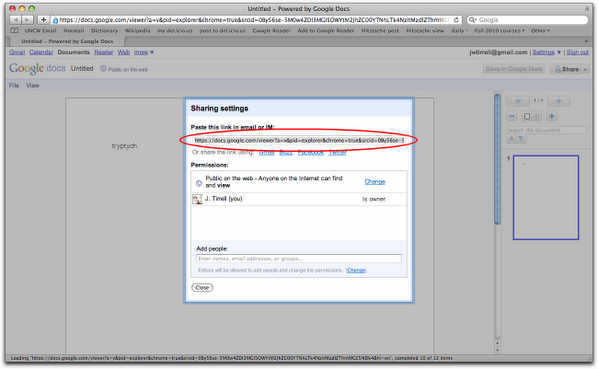The width and height of the screenshot is (598, 369).
Task: Open the Share button dropdown arrow
Action: tap(585, 69)
